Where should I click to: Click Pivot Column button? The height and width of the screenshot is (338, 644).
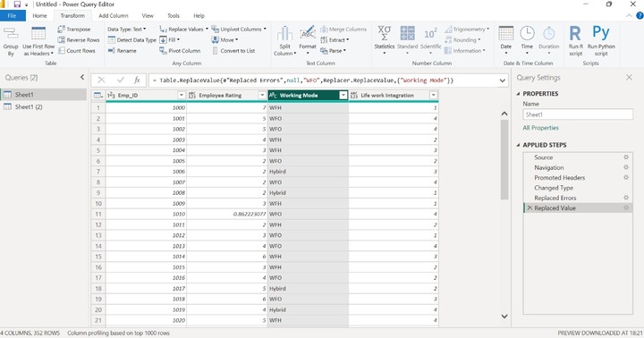pyautogui.click(x=180, y=50)
